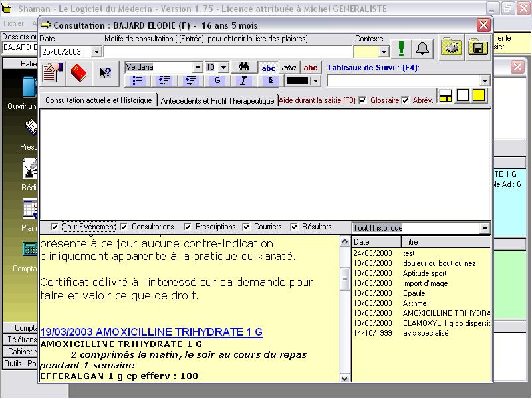Image resolution: width=532 pixels, height=399 pixels.
Task: Click the Rédi sidebar icon in main window
Action: click(30, 168)
